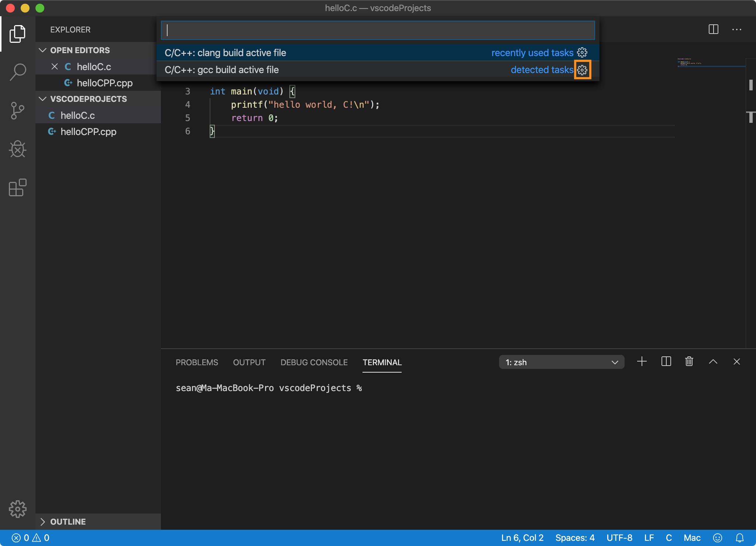
Task: Open the Source Control view
Action: tap(18, 111)
